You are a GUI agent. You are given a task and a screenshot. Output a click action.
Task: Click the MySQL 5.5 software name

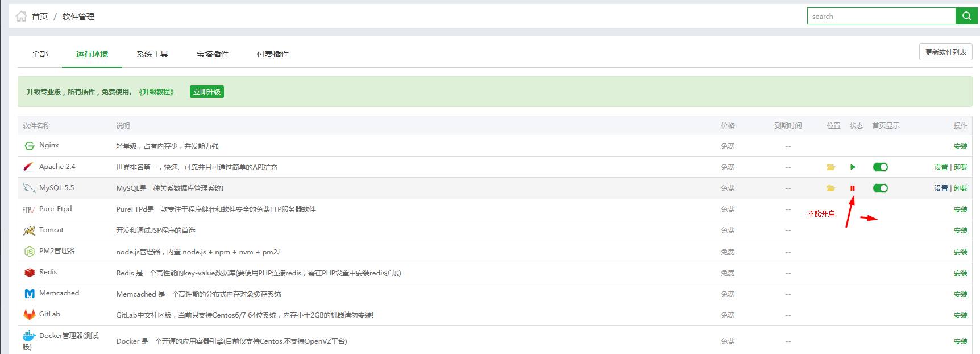tap(56, 188)
